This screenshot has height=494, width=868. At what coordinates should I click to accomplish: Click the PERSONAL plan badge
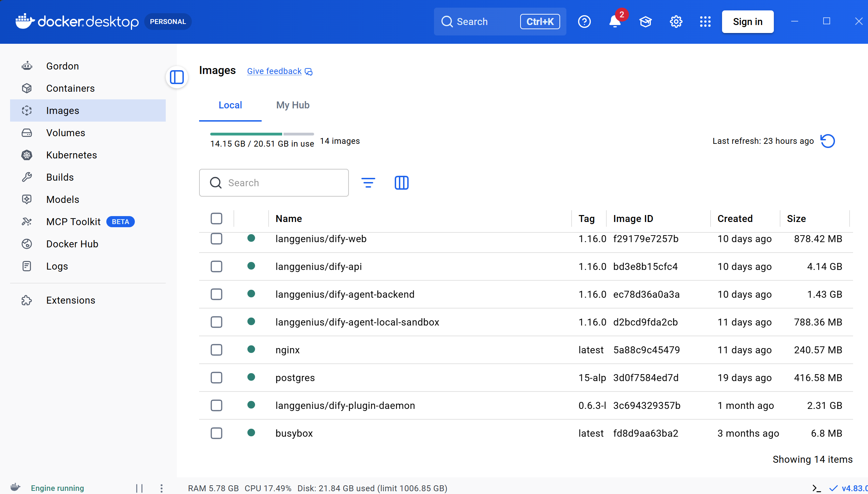[x=168, y=22]
